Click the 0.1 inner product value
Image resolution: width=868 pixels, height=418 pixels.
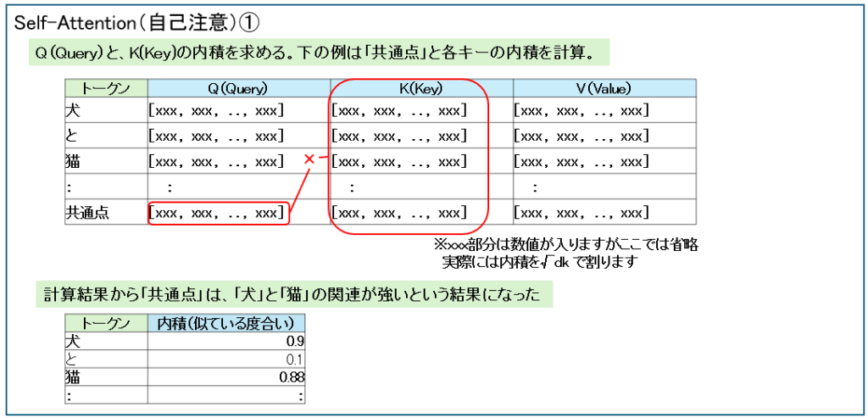pos(295,359)
